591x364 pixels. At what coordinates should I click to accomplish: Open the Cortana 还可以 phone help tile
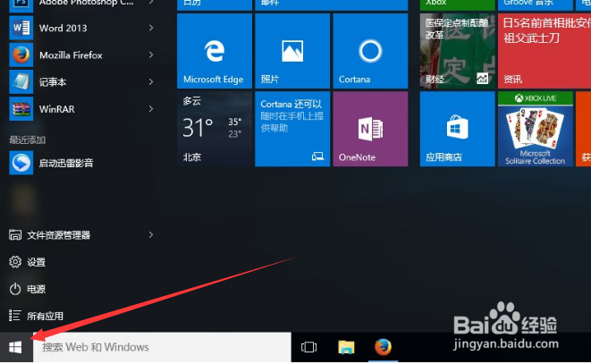(x=292, y=129)
